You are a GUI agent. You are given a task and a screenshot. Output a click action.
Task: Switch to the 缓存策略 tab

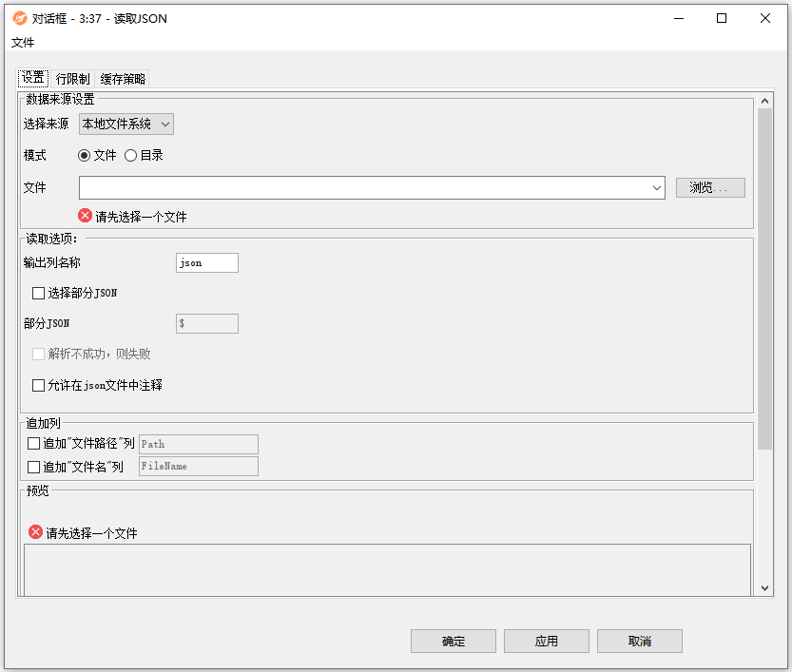[123, 79]
